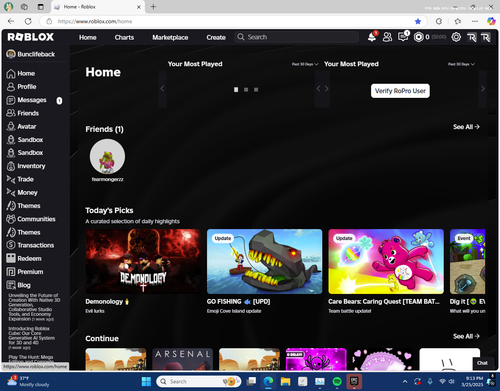The width and height of the screenshot is (500, 391).
Task: Open Edge tab actions menu
Action: (40, 7)
